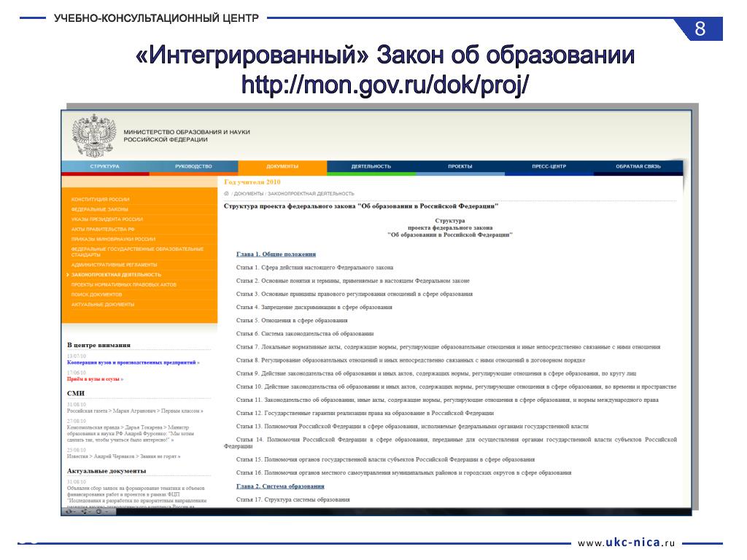This screenshot has width=747, height=560.
Task: Click the www.ukc-nica.ru footer address
Action: point(626,542)
